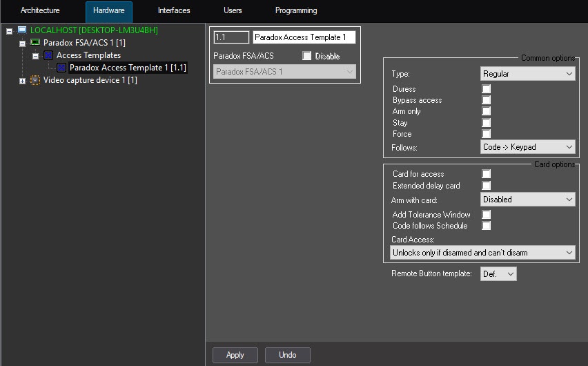Expand the Arm with card dropdown
This screenshot has height=366, width=588.
pyautogui.click(x=527, y=200)
